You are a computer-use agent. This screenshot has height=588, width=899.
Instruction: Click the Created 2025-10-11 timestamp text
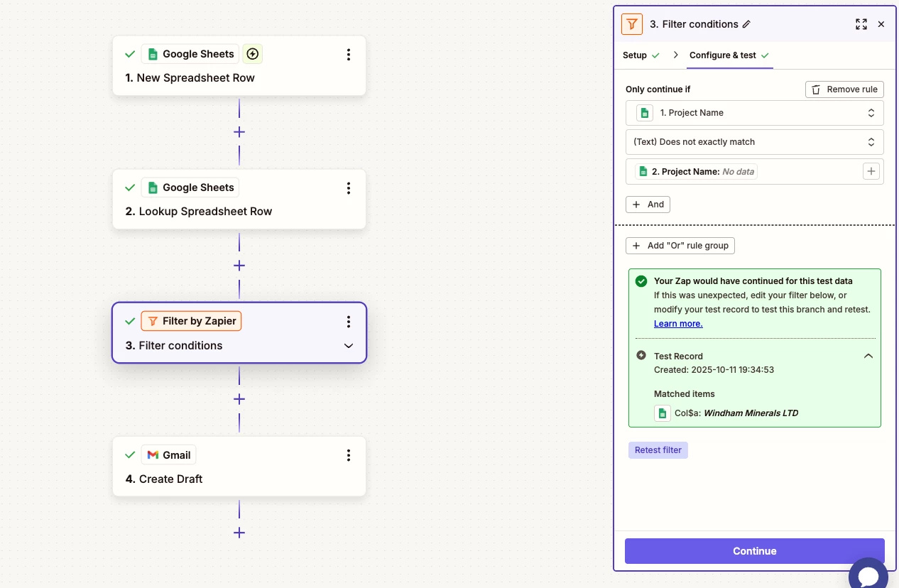[714, 370]
